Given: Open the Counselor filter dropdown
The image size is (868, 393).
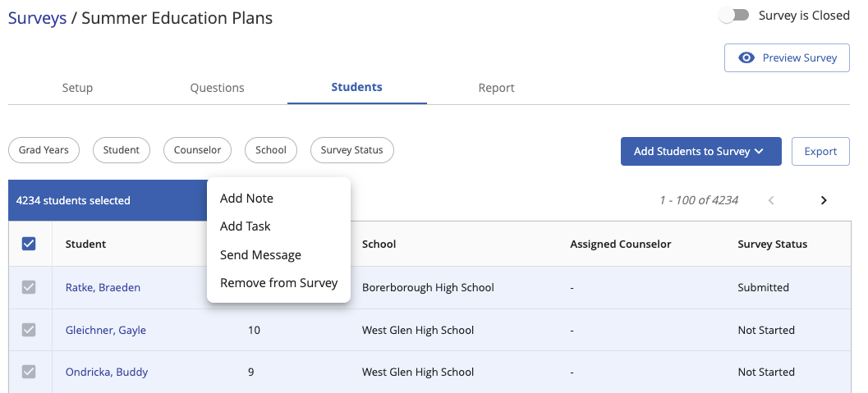Looking at the screenshot, I should point(197,150).
